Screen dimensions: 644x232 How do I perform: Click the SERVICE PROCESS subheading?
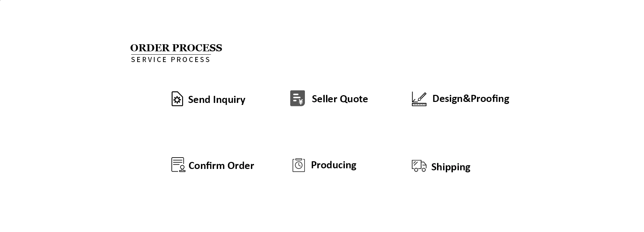coord(170,60)
